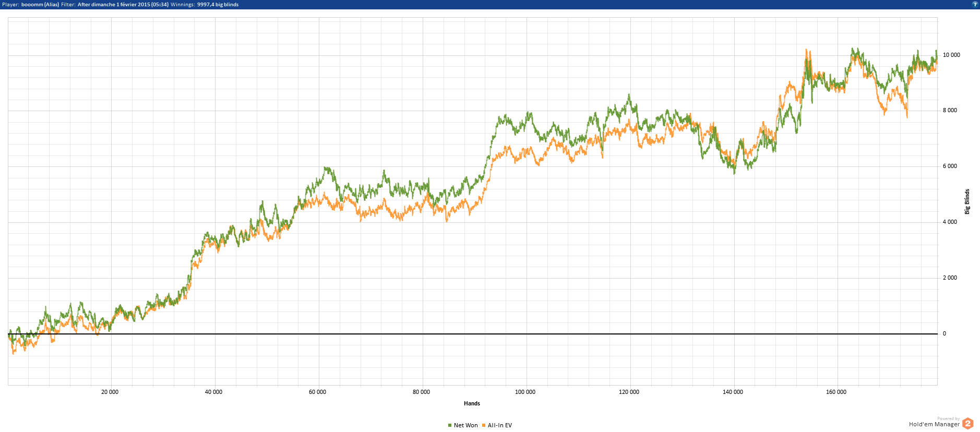Click the "160 000" hands axis label
Image resolution: width=980 pixels, height=432 pixels.
[x=836, y=392]
